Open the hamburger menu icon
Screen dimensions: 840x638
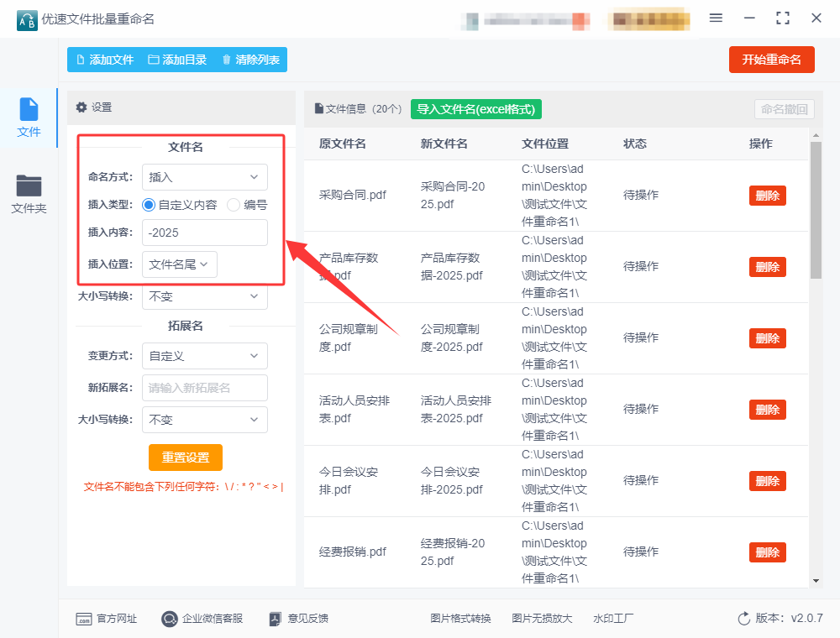pos(716,18)
